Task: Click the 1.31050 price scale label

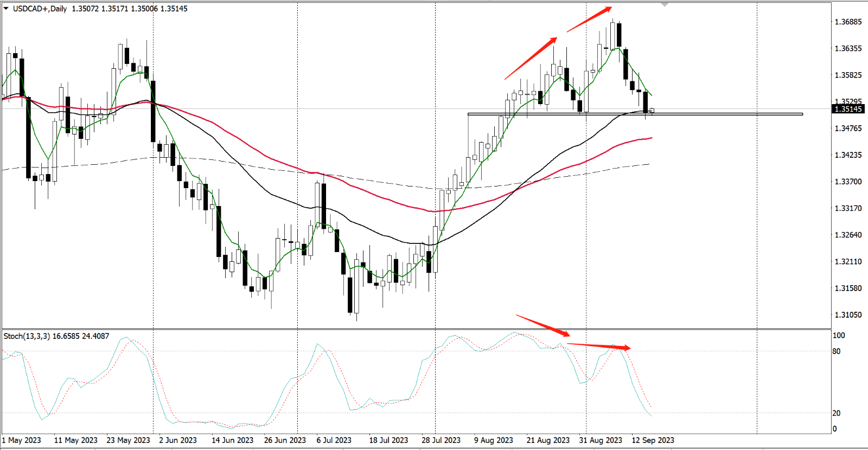Action: (848, 314)
